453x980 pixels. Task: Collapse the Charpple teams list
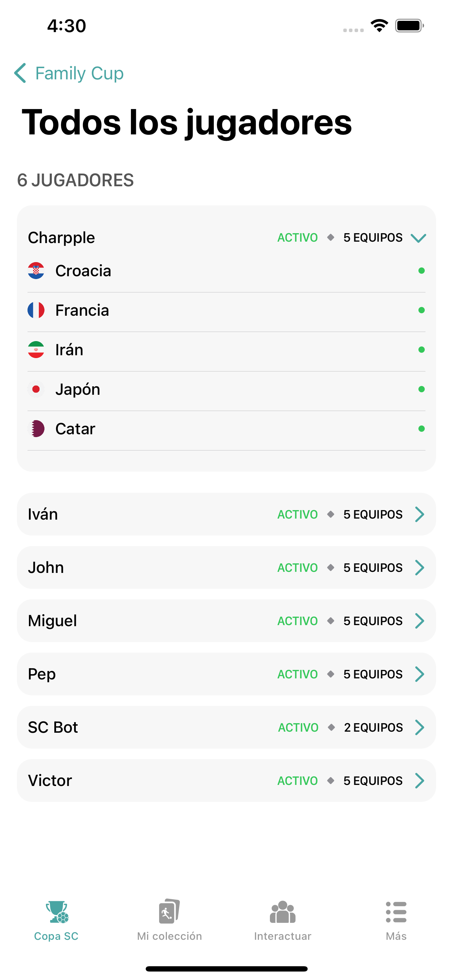[418, 238]
